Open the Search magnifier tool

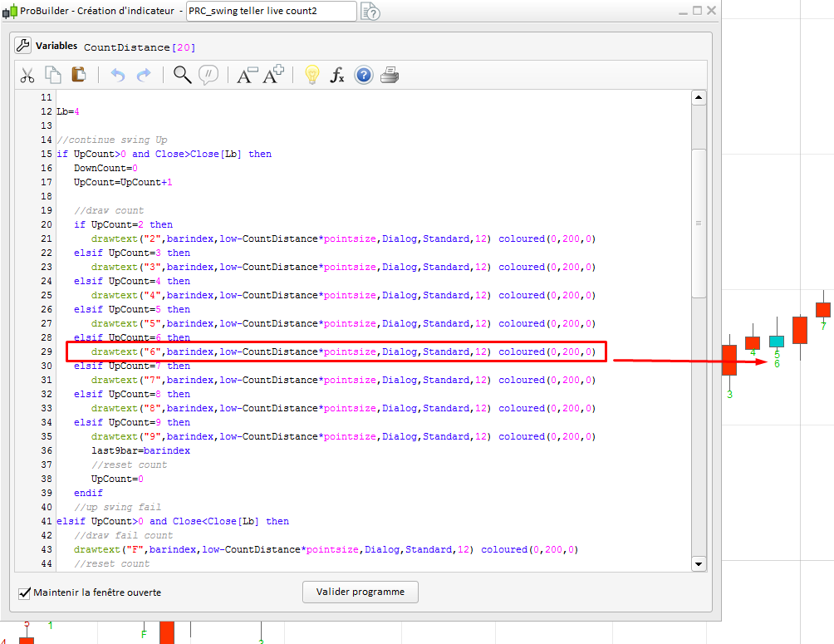(x=183, y=75)
